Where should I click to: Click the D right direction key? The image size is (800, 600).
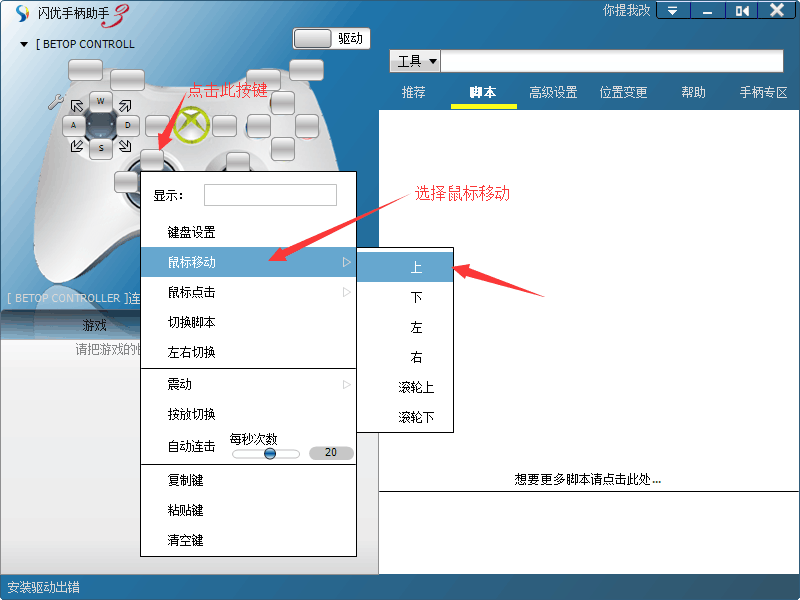pos(128,125)
